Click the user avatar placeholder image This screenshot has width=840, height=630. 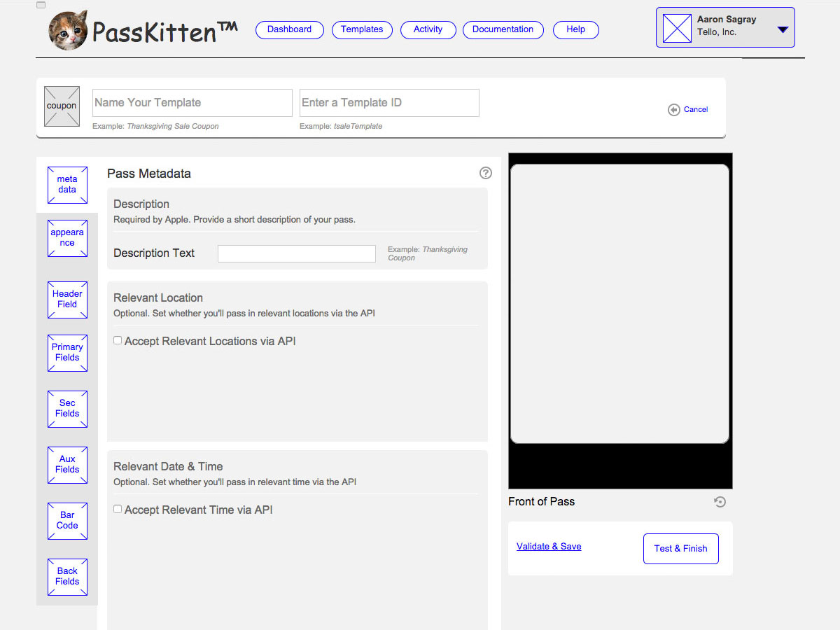[677, 28]
